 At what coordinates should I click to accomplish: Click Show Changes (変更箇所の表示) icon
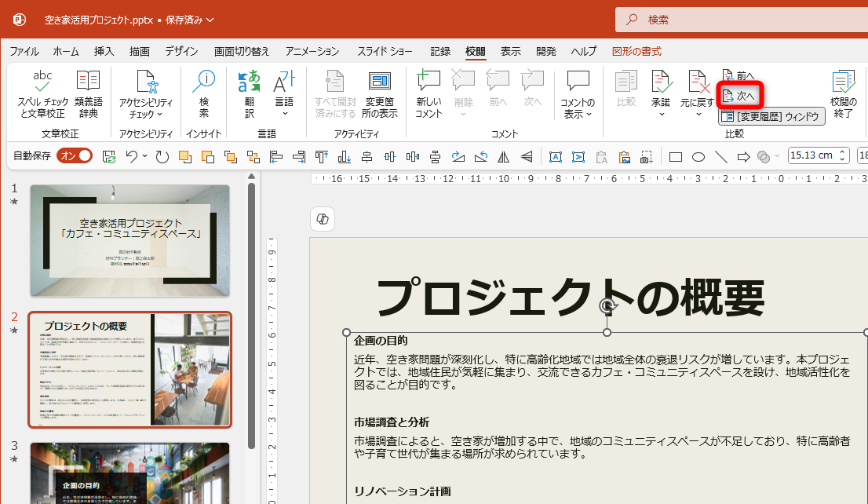381,81
